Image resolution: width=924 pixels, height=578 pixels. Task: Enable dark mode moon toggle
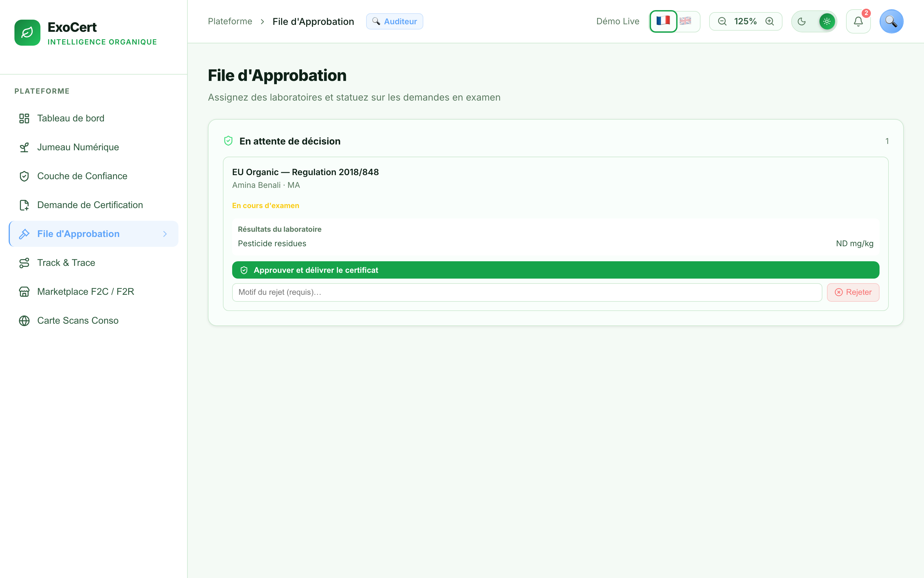[x=802, y=21]
